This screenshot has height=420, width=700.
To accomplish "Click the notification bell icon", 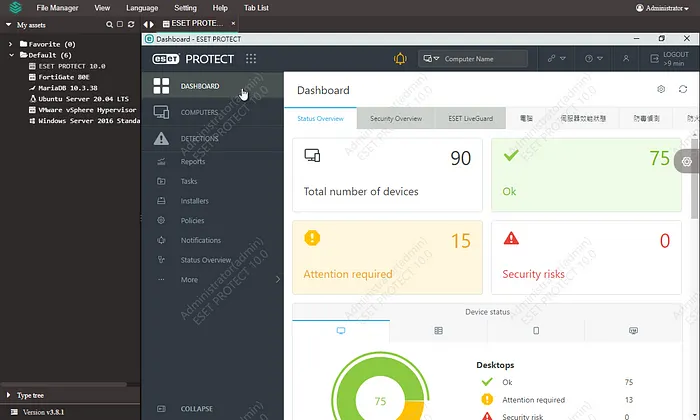I will pos(400,58).
